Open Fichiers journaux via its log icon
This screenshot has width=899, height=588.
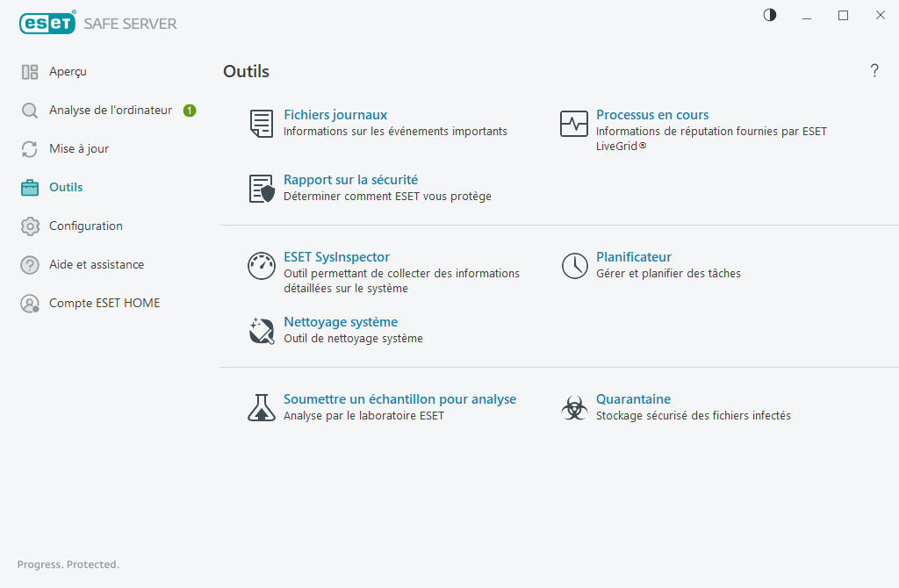click(261, 123)
